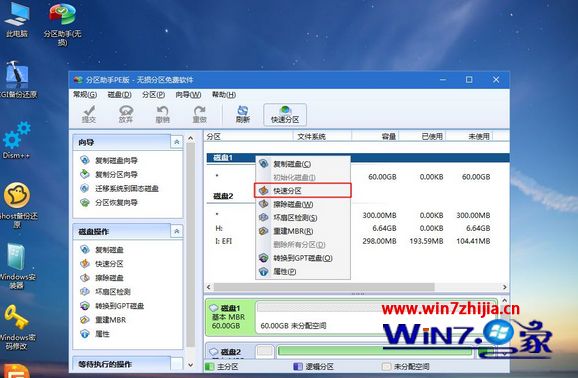Collapse the 向导 panel with its chevron
This screenshot has width=578, height=378.
177,142
